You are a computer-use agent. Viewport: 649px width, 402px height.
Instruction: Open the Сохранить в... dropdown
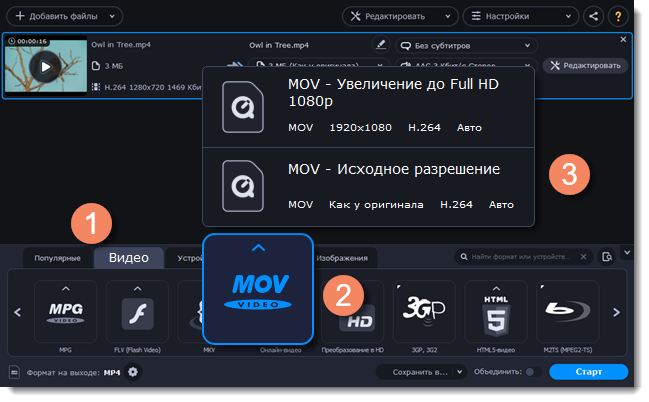click(422, 372)
